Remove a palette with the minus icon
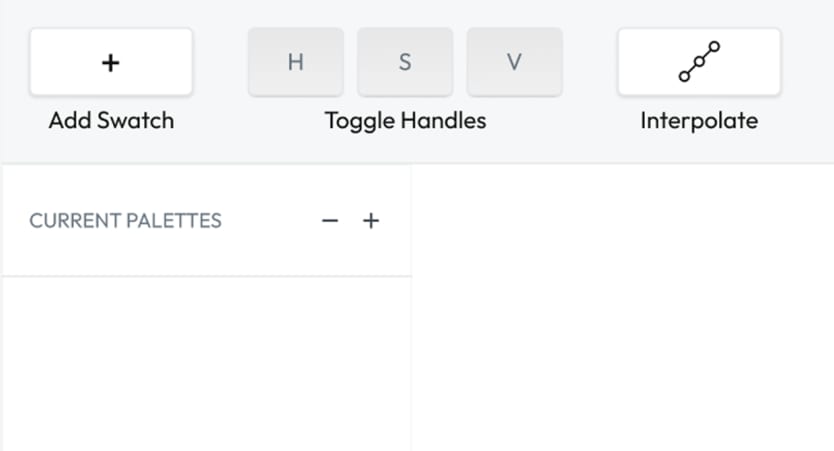834x451 pixels. coord(330,220)
